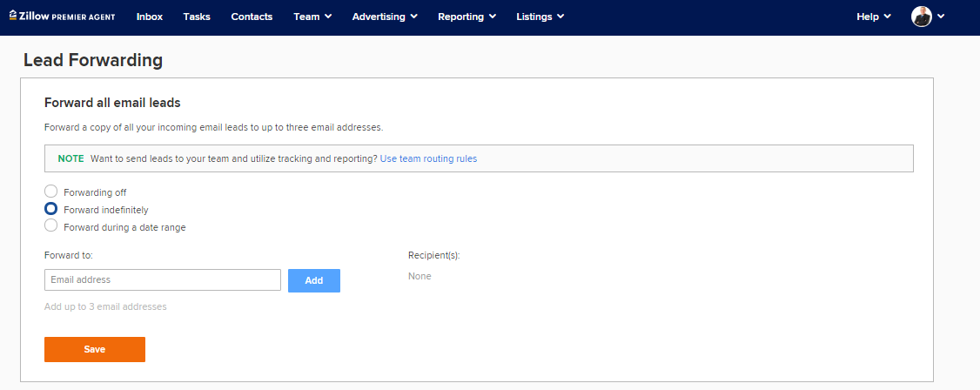Open the Reporting dropdown menu
This screenshot has width=980, height=390.
pyautogui.click(x=467, y=17)
